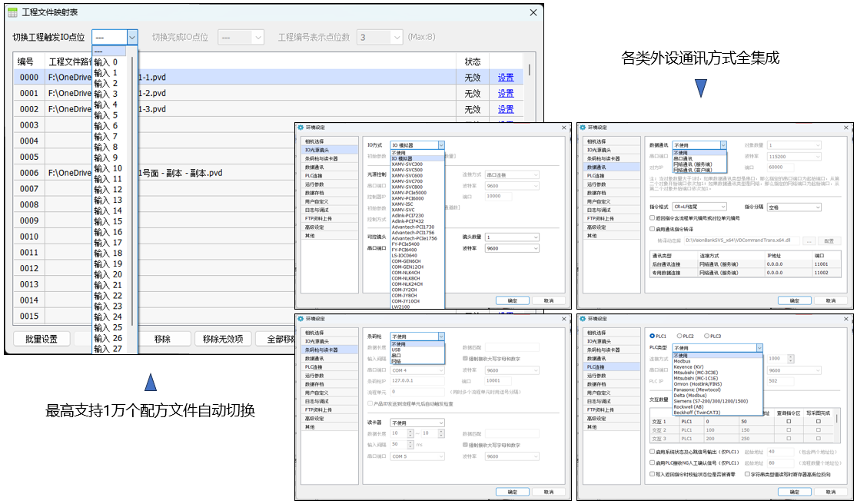Viewport: 857px width, 504px height.
Task: Open the 切换工程触发IO点位 dropdown arrow
Action: coord(131,37)
